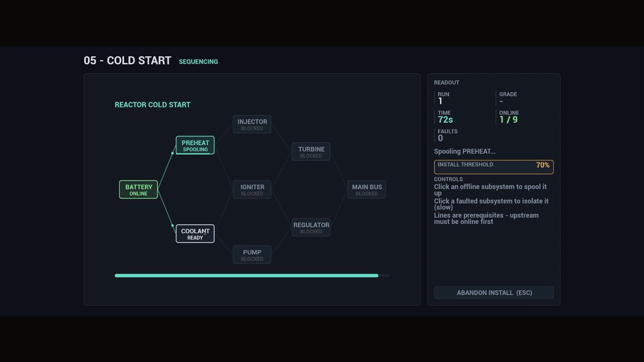Click the RUN 1 readout
644x362 pixels.
(x=443, y=98)
